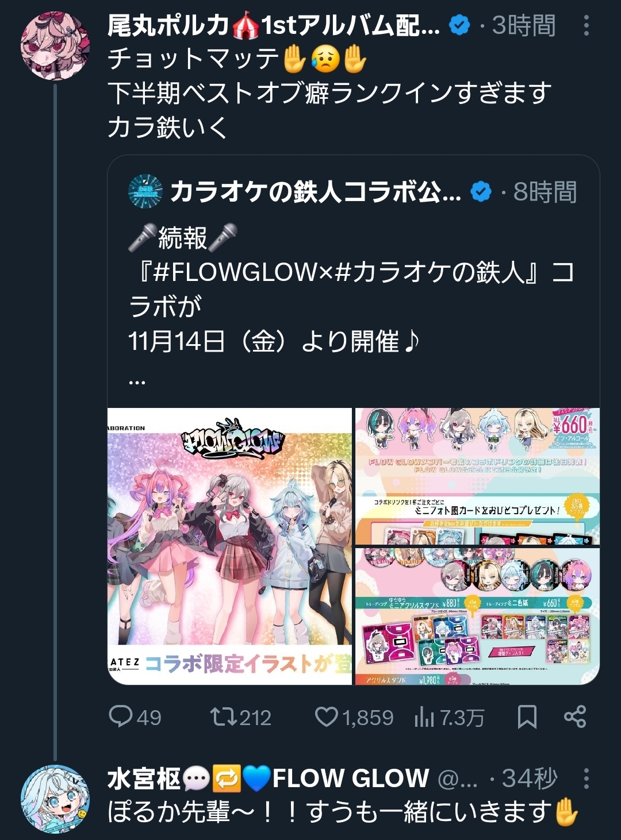Viewport: 621px width, 840px height.
Task: Click the カラオケの鉄人コラボ公 account name
Action: [315, 192]
